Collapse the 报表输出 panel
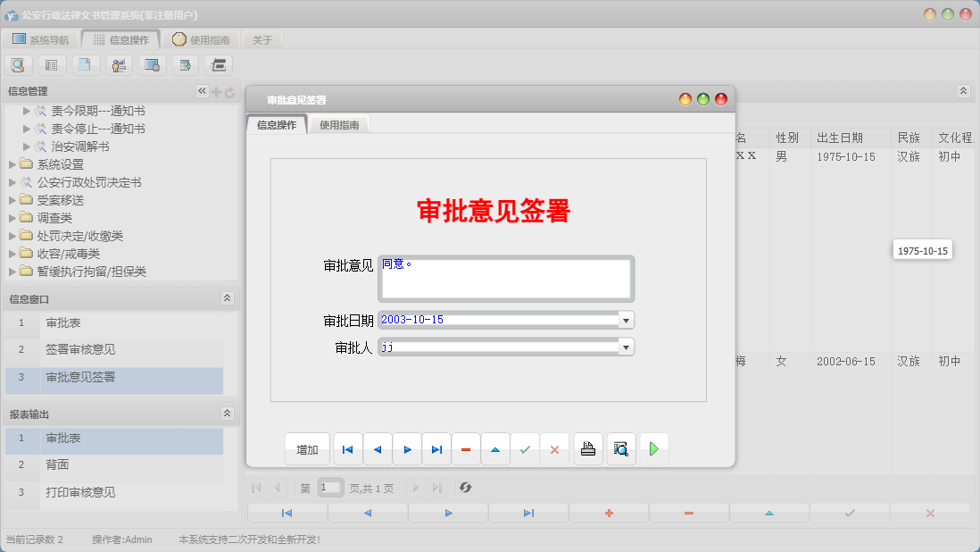Viewport: 980px width, 552px height. pos(228,413)
